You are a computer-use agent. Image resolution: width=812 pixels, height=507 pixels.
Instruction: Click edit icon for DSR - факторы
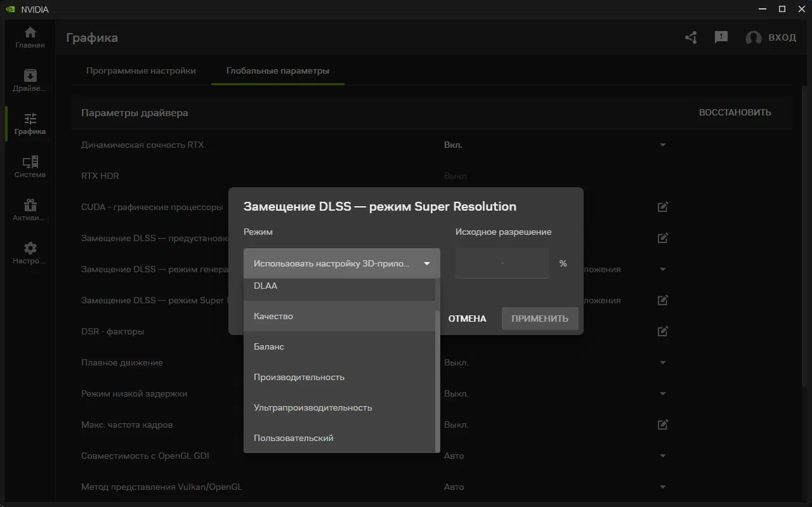663,331
